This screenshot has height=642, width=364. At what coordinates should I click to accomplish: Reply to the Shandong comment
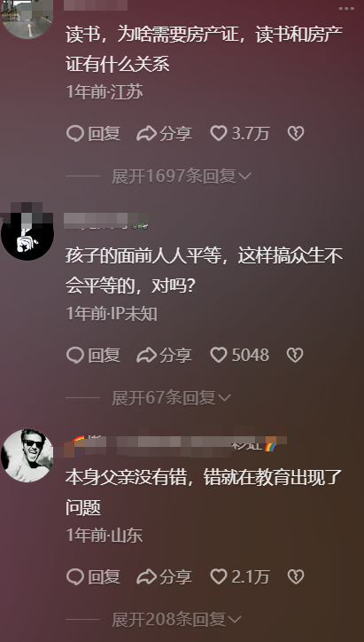point(93,576)
